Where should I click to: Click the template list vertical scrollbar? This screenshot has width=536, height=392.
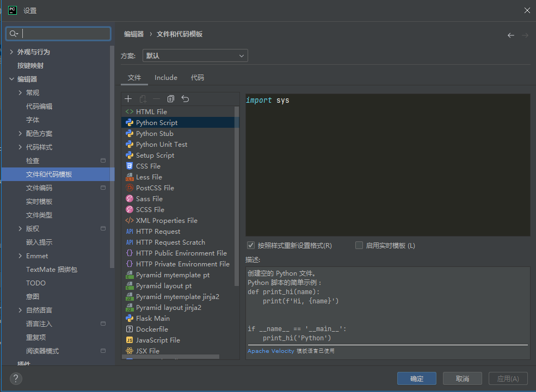[236, 196]
